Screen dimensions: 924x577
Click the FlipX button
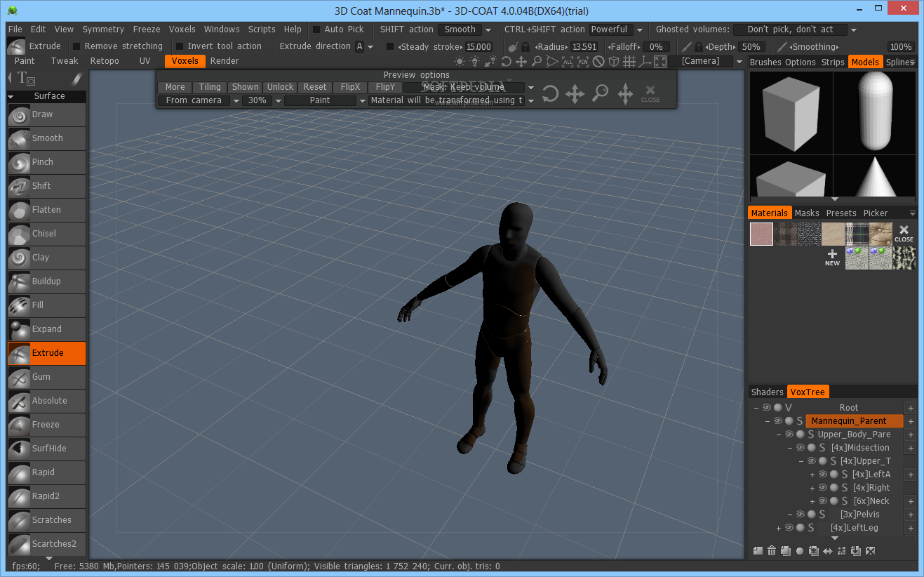350,87
